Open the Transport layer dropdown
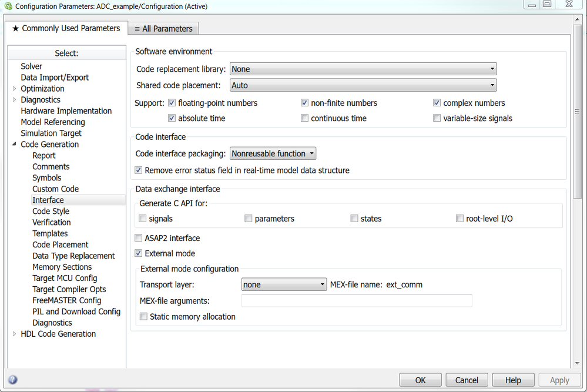This screenshot has width=587, height=392. pos(284,284)
